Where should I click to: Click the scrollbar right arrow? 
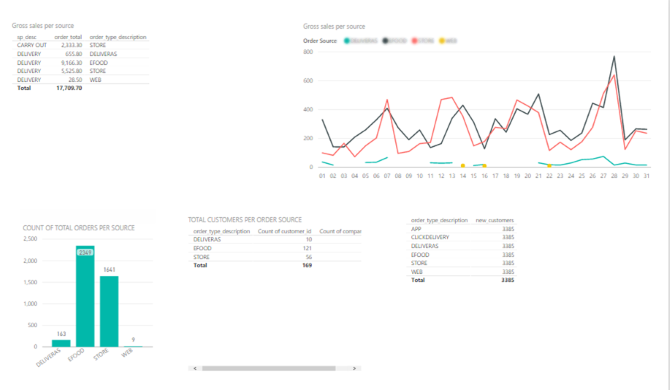click(354, 368)
